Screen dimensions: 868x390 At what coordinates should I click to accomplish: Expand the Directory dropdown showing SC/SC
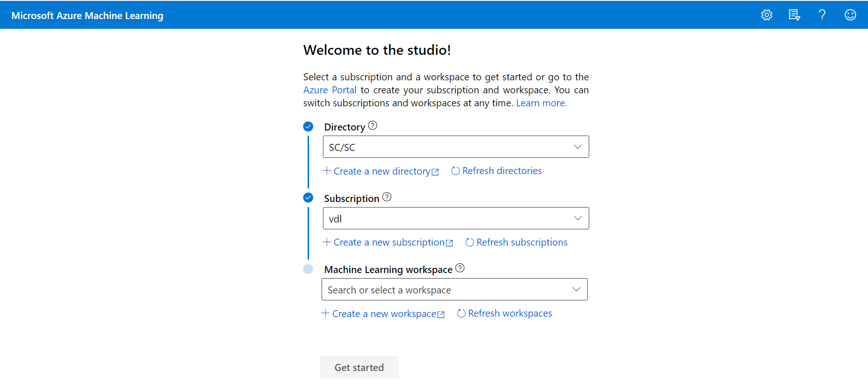[x=456, y=147]
